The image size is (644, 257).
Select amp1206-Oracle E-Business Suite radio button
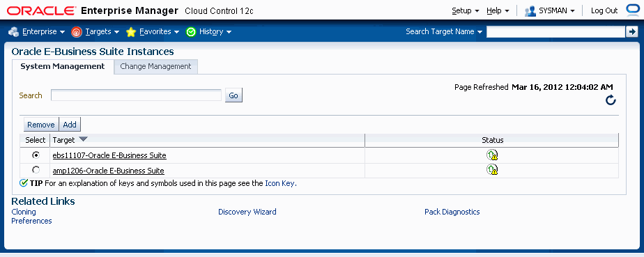36,169
